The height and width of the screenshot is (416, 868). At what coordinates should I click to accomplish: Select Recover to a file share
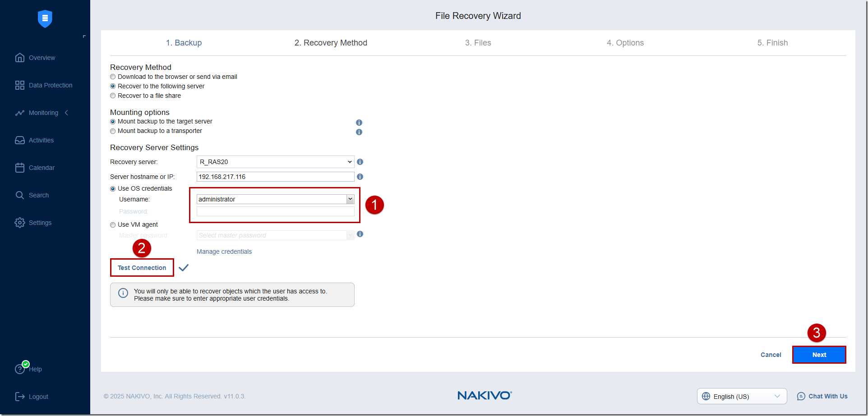click(113, 96)
